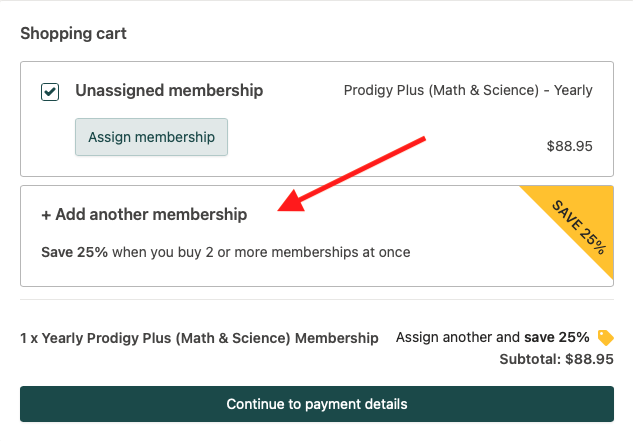
Task: Select the Unassigned membership title text
Action: tap(169, 91)
